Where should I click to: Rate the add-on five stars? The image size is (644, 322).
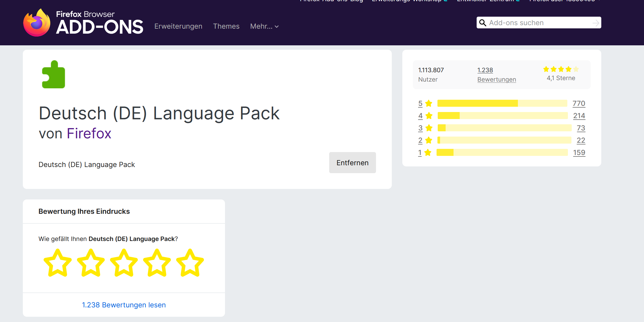point(190,263)
